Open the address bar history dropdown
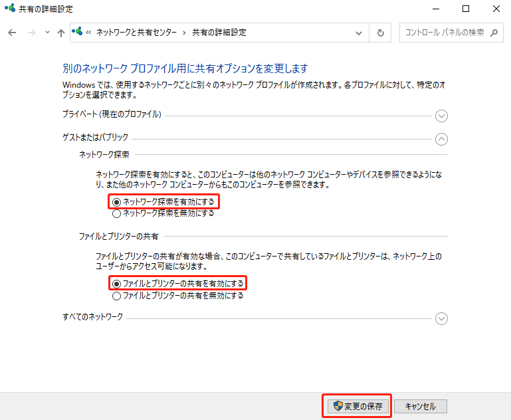 pyautogui.click(x=359, y=33)
